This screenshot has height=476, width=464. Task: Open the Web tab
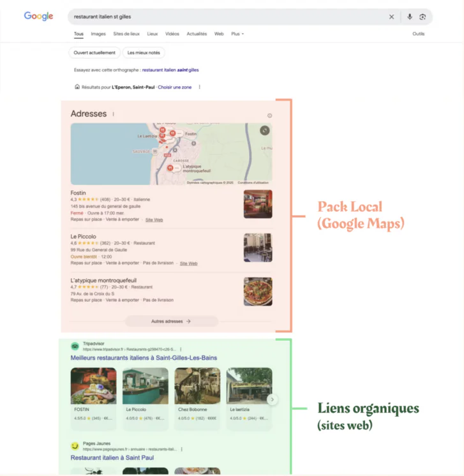point(219,34)
